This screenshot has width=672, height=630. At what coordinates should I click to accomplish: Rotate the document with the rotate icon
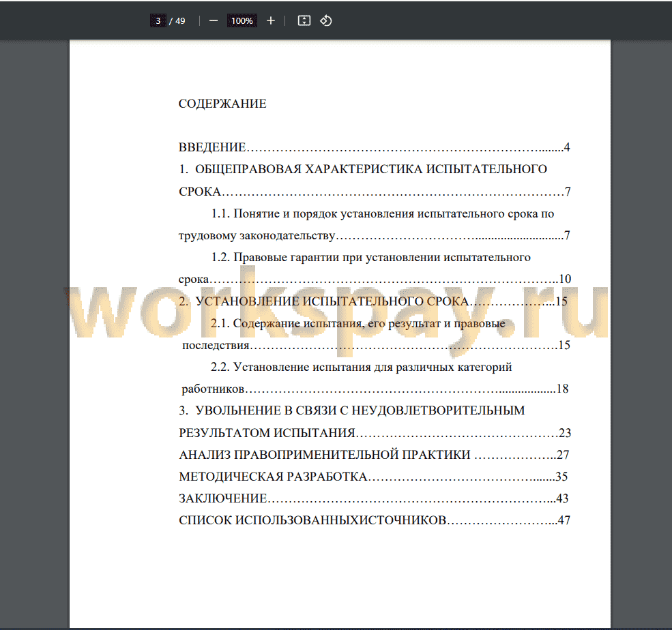tap(325, 20)
